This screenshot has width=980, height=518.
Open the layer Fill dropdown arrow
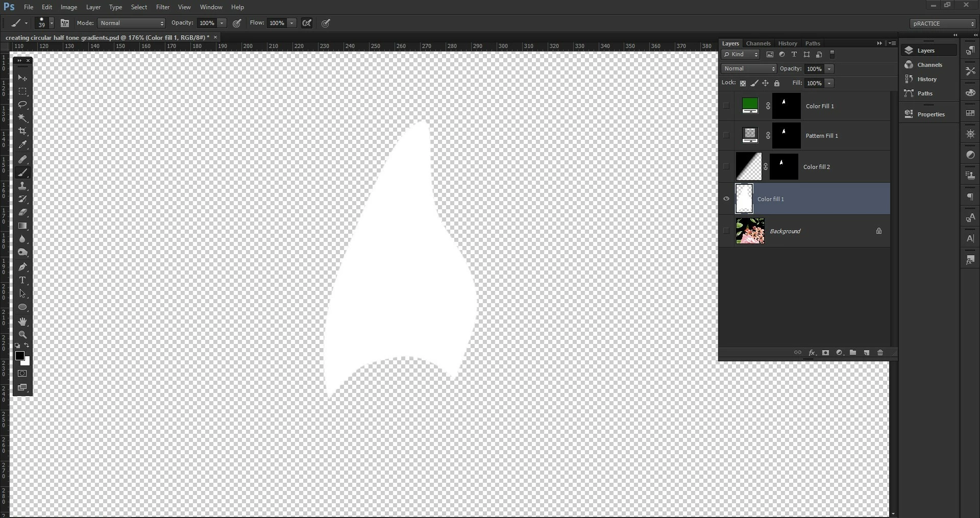tap(829, 83)
